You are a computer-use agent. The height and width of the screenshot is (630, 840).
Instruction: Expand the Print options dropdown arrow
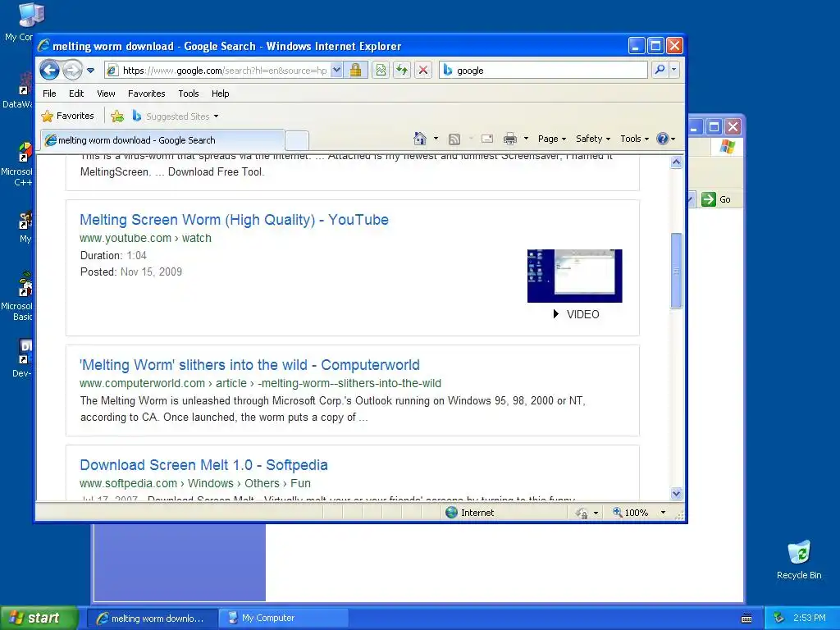tap(526, 139)
